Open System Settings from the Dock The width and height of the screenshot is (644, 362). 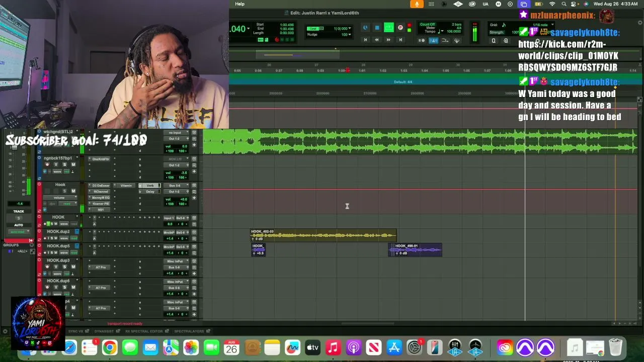pyautogui.click(x=414, y=347)
